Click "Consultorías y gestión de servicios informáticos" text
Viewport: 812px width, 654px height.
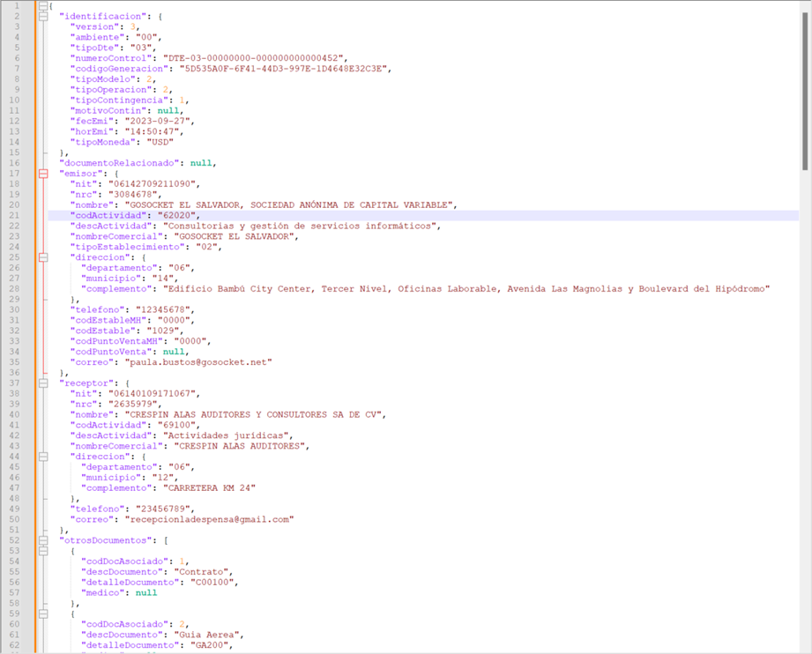click(300, 226)
